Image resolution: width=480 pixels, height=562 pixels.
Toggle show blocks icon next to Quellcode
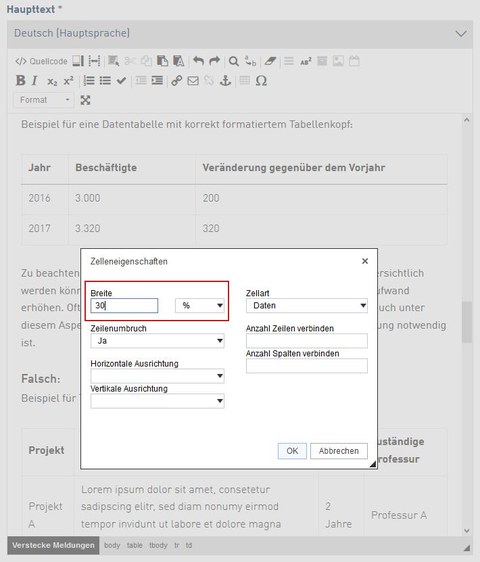78,61
